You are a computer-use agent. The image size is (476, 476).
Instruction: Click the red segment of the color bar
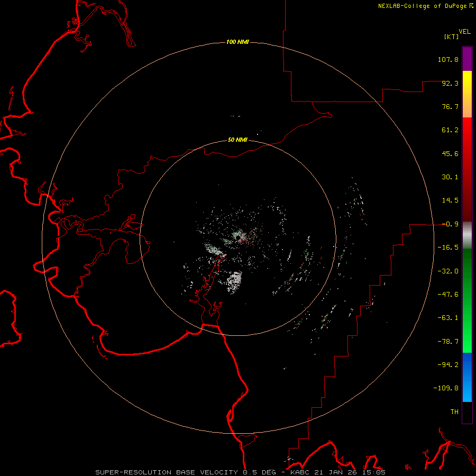[x=467, y=169]
